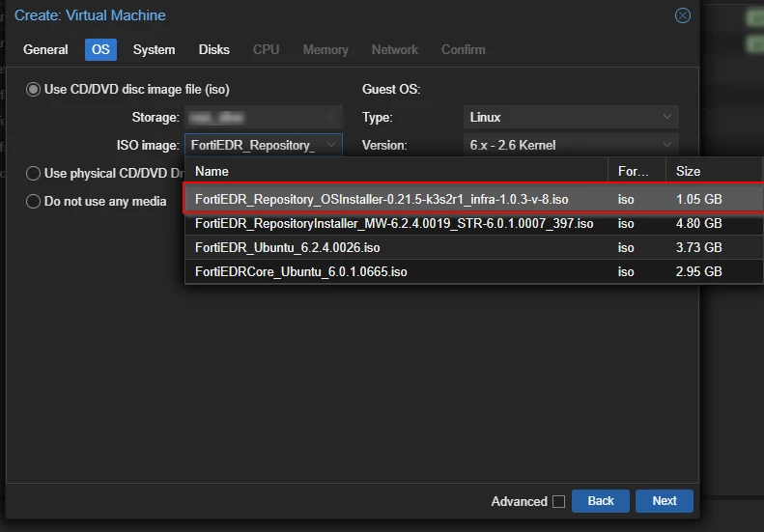The height and width of the screenshot is (532, 764).
Task: Click the 2.95 GB size cell
Action: [x=698, y=272]
